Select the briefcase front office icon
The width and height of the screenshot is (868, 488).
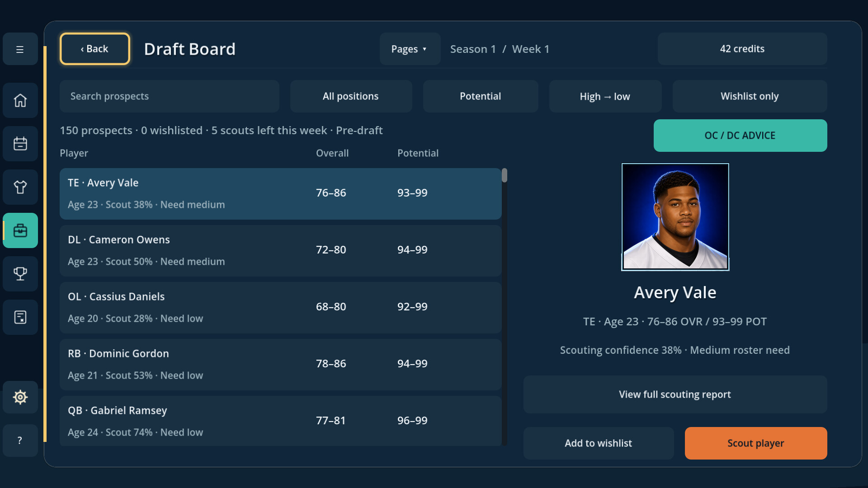20,230
